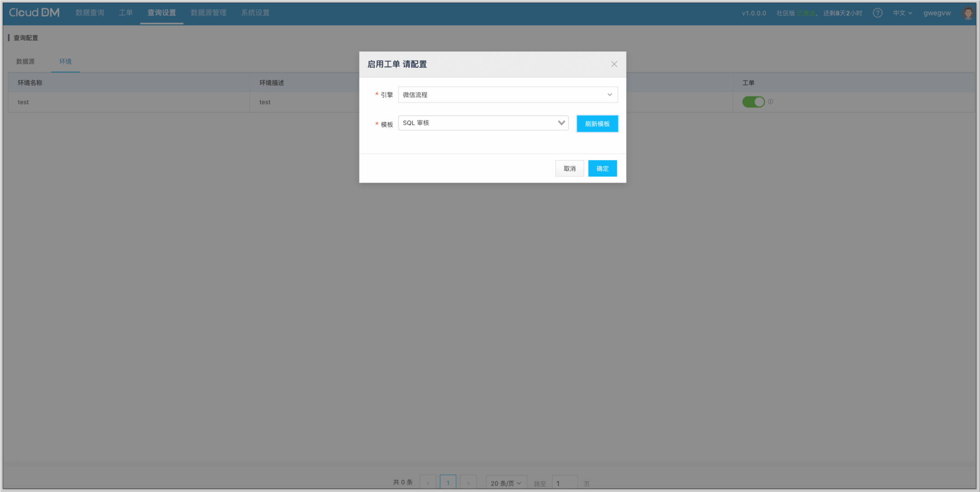Go to previous page arrow

(427, 483)
